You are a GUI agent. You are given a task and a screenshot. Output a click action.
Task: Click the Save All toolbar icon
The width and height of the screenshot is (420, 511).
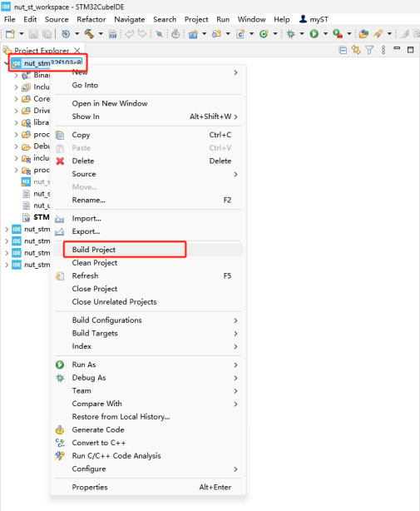[x=47, y=34]
